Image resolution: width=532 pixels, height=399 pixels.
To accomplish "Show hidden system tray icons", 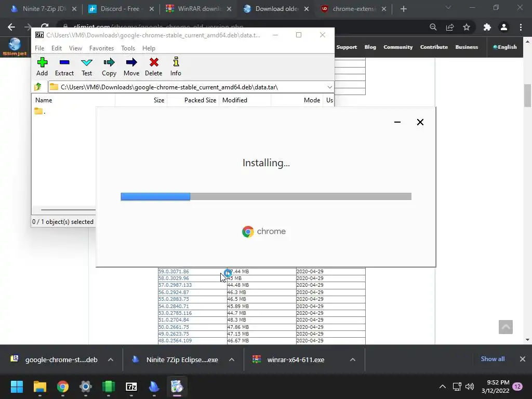I will point(443,387).
